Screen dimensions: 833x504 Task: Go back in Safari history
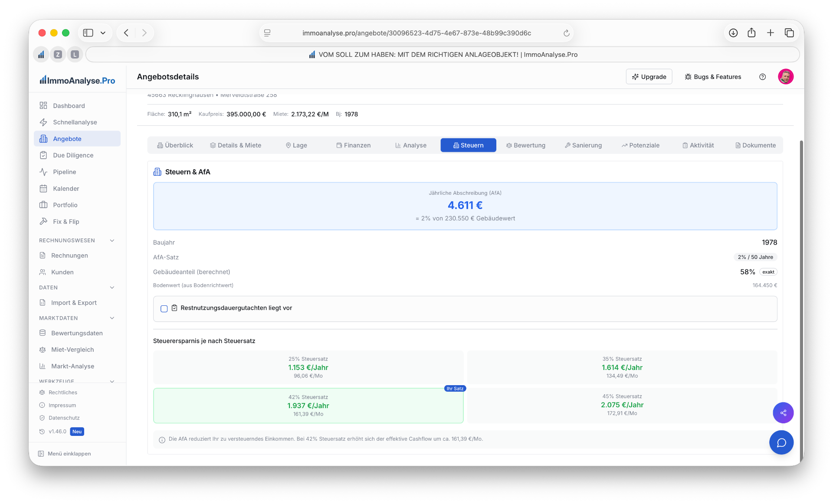pos(126,33)
